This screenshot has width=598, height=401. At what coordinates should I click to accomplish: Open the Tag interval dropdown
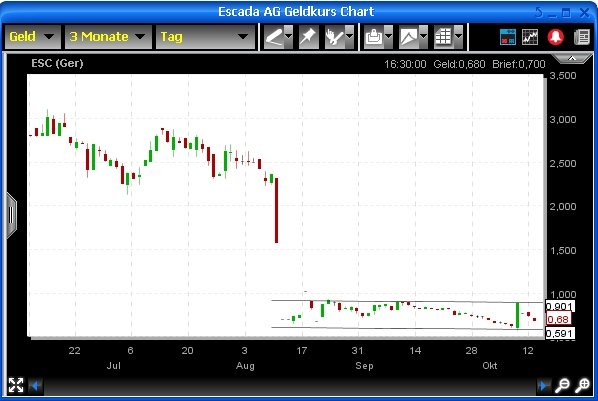(x=205, y=37)
